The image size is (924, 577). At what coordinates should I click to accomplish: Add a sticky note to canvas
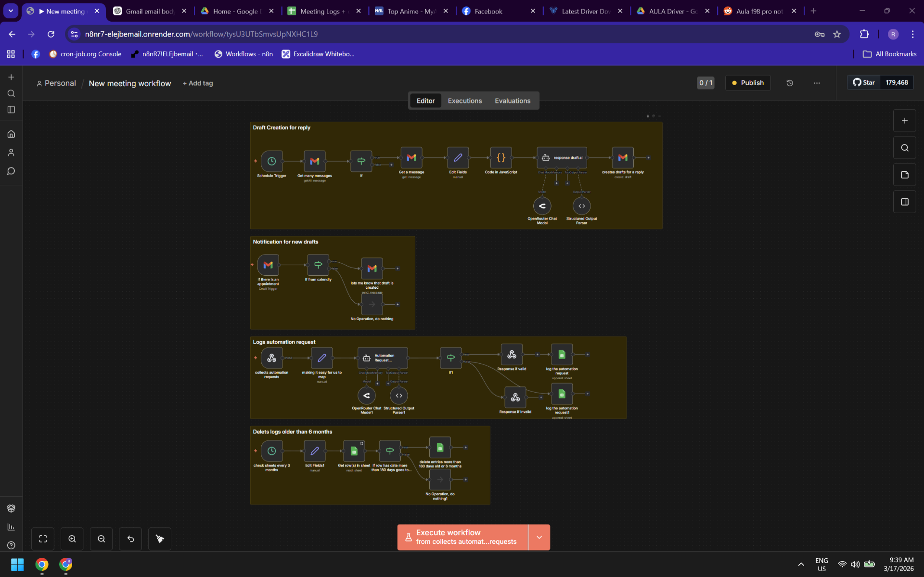click(x=904, y=175)
